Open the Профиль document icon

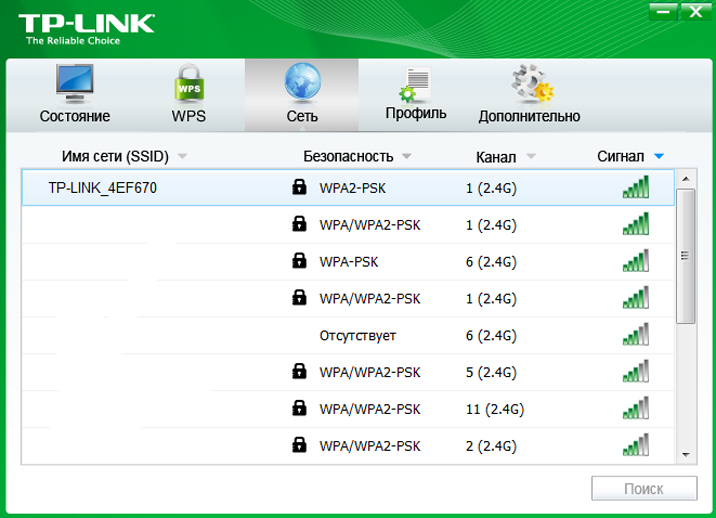point(415,85)
